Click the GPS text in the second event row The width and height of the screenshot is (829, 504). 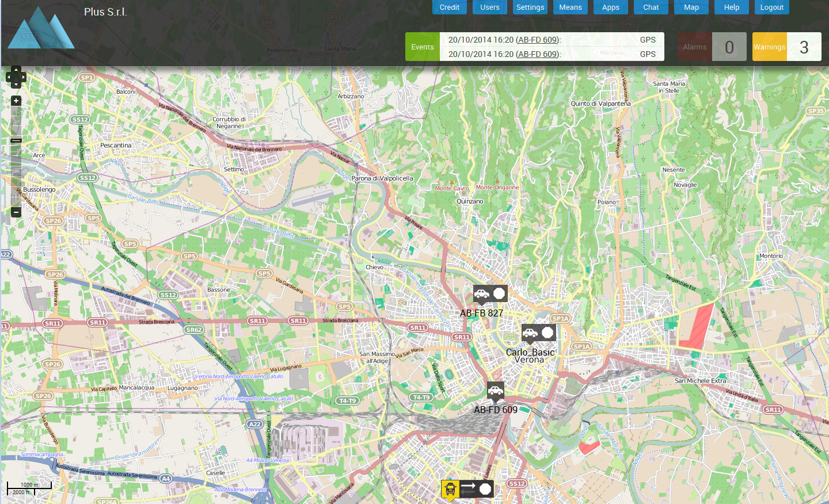(x=648, y=54)
